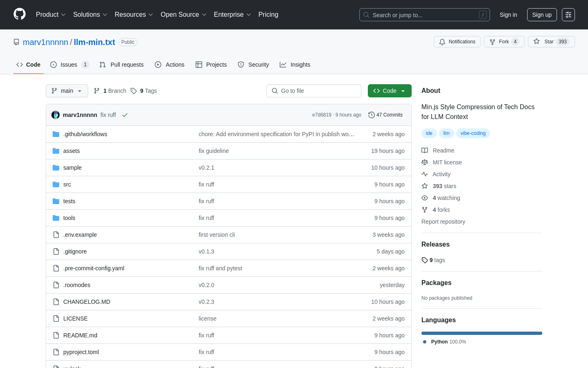Click the tag icon beside 9 Tags
The height and width of the screenshot is (368, 588).
134,91
